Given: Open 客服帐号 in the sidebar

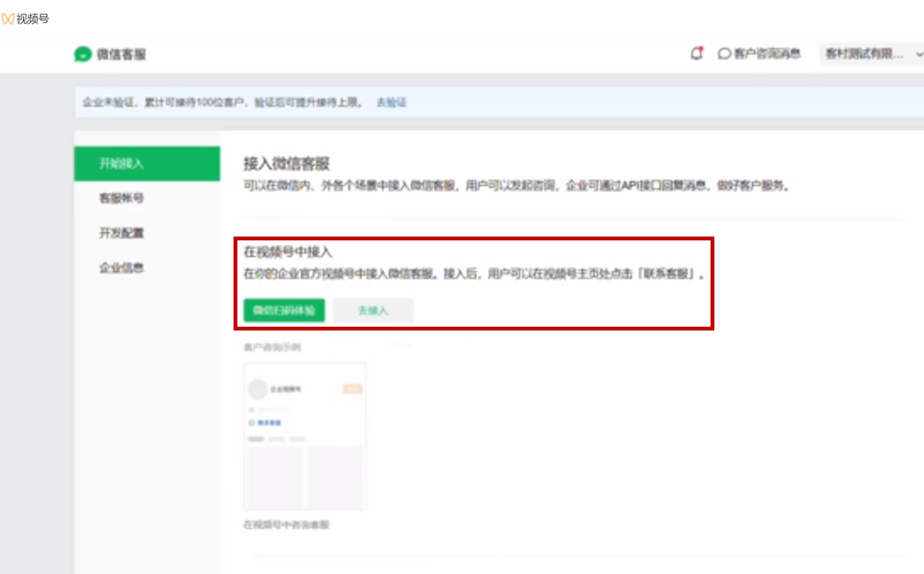Looking at the screenshot, I should tap(121, 198).
